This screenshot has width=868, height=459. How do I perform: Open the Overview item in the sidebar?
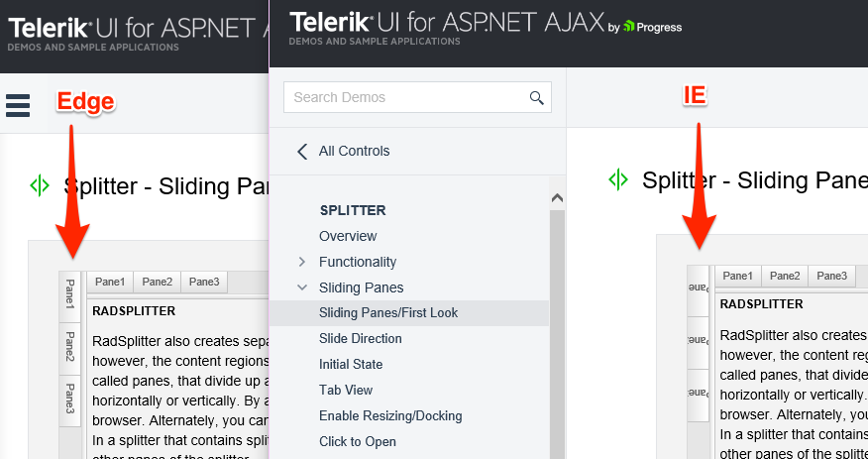348,236
